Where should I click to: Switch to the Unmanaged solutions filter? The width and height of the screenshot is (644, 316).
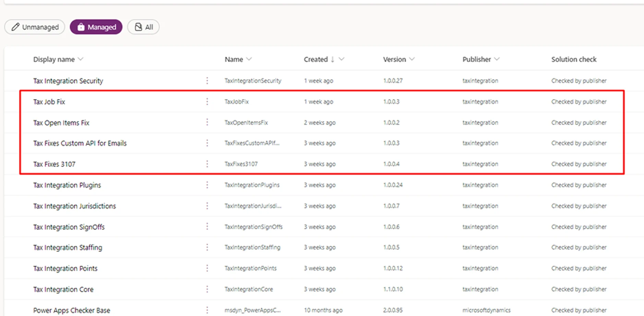[35, 27]
